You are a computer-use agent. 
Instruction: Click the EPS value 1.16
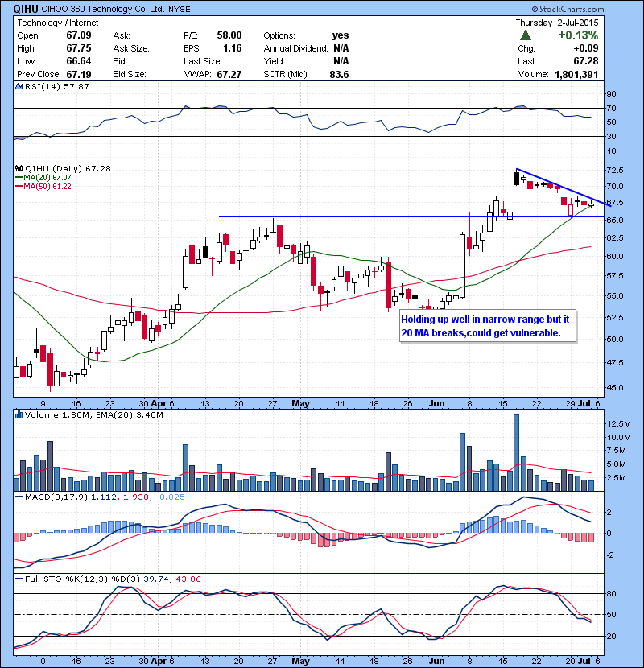point(233,48)
